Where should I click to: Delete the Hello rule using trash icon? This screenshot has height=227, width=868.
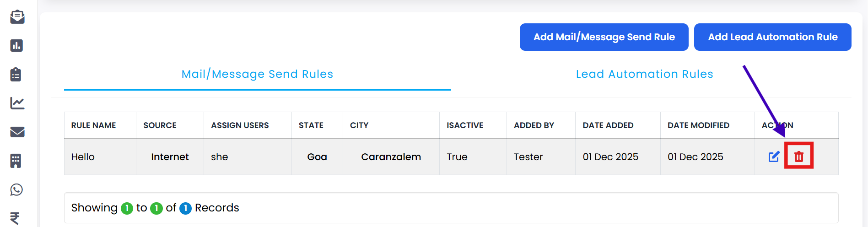[x=799, y=157]
